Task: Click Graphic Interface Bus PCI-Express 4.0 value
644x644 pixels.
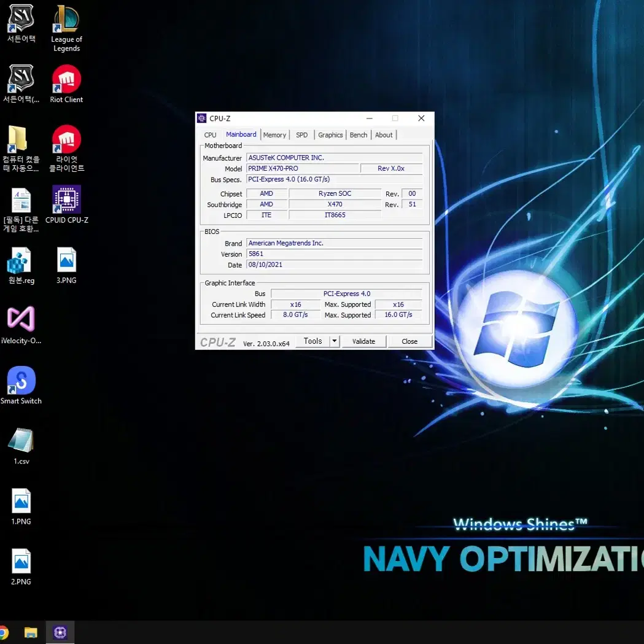Action: [x=347, y=293]
